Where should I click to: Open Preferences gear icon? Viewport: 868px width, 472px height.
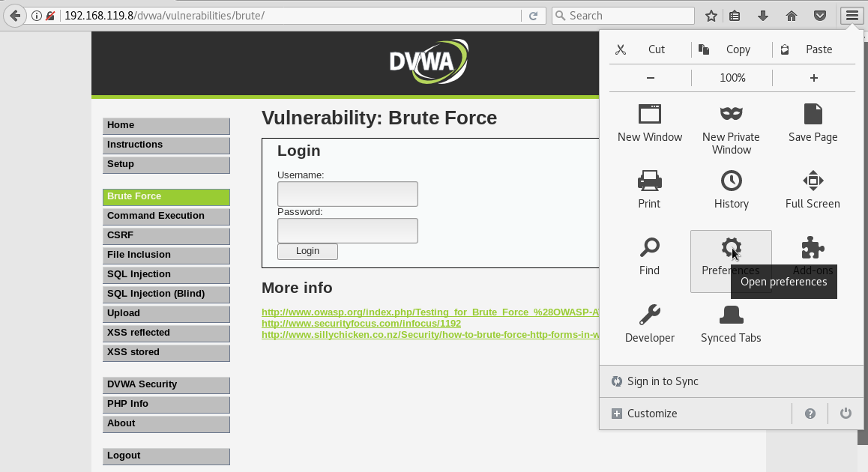coord(731,248)
